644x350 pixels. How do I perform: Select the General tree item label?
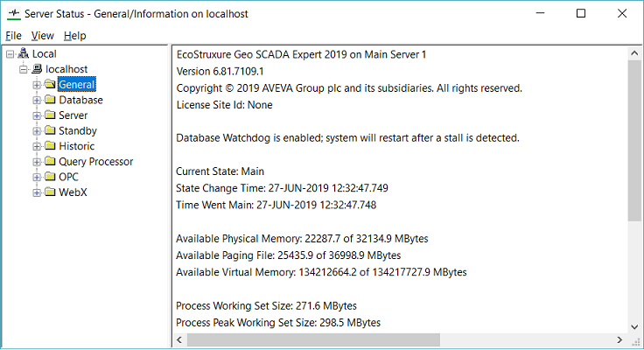[76, 85]
